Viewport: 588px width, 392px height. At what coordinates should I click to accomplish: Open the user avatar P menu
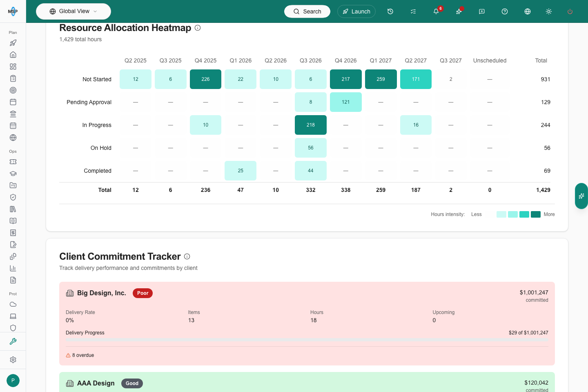pyautogui.click(x=13, y=381)
